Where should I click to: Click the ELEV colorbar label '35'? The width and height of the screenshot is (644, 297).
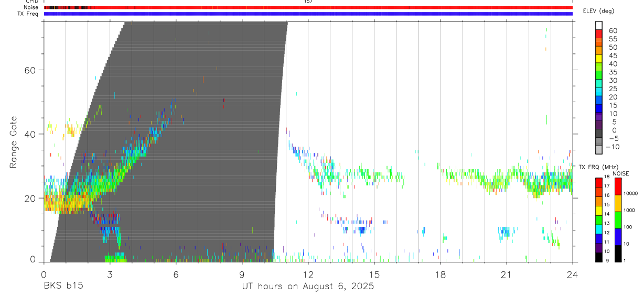point(613,72)
